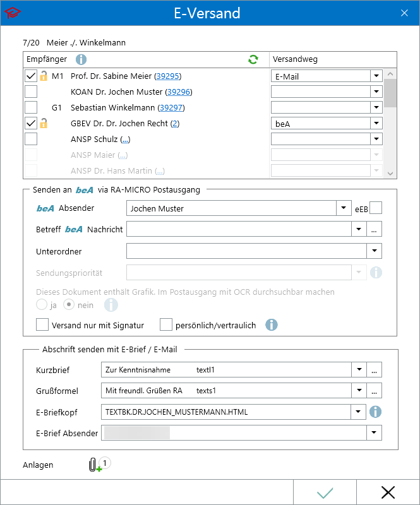Screen dimensions: 420x505
Task: Open the info icon next to E-Briefkopf
Action: 375,412
